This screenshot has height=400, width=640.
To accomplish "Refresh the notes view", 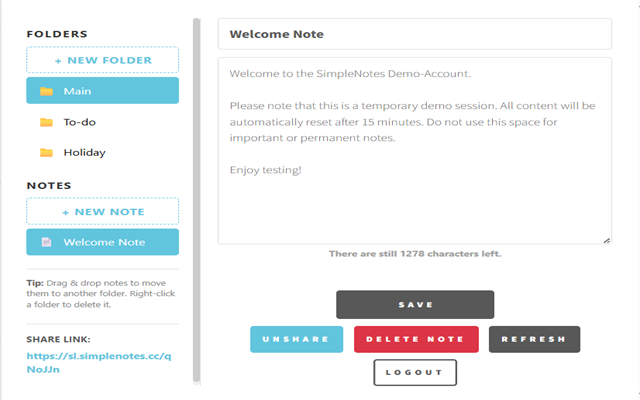I will tap(534, 339).
